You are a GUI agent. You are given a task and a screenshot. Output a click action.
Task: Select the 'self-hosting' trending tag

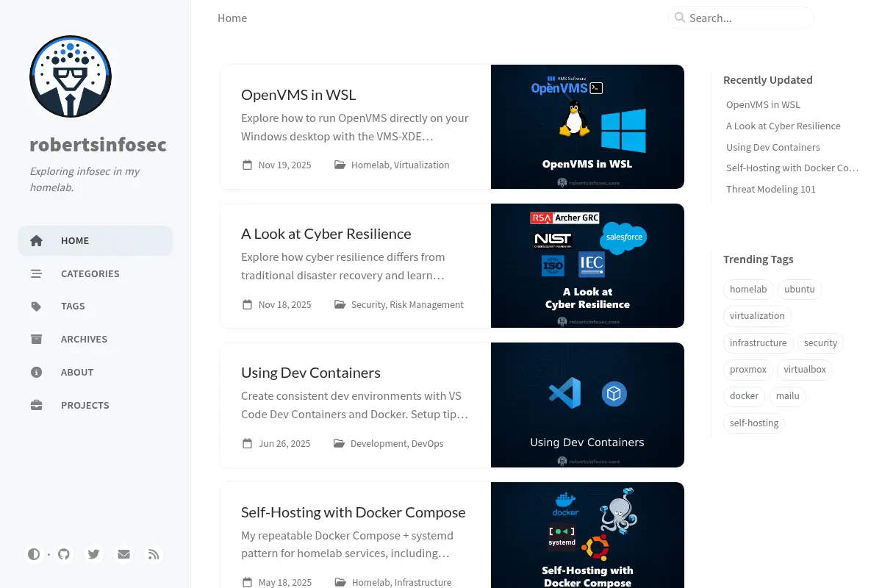coord(754,423)
